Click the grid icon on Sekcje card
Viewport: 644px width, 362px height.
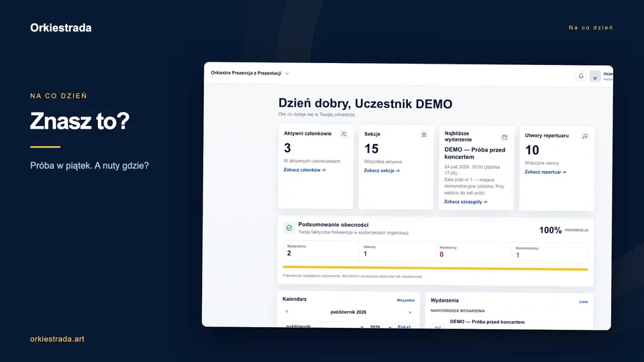pos(424,135)
